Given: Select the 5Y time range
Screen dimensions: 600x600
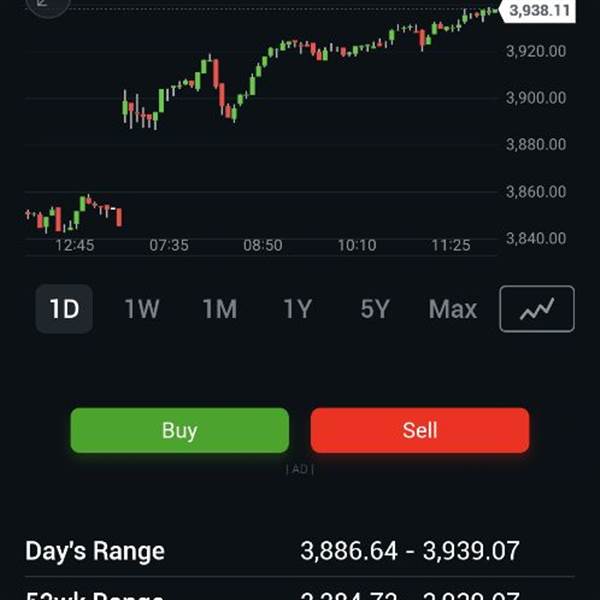Looking at the screenshot, I should 375,309.
